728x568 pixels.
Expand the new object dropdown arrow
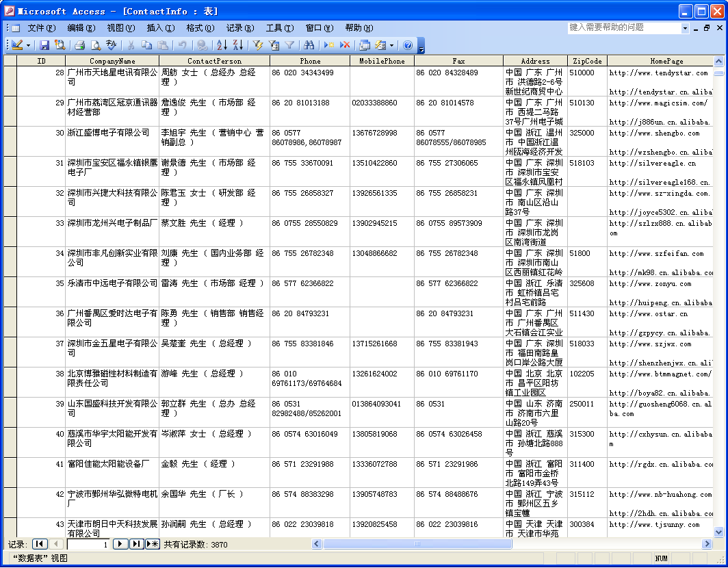click(x=391, y=46)
